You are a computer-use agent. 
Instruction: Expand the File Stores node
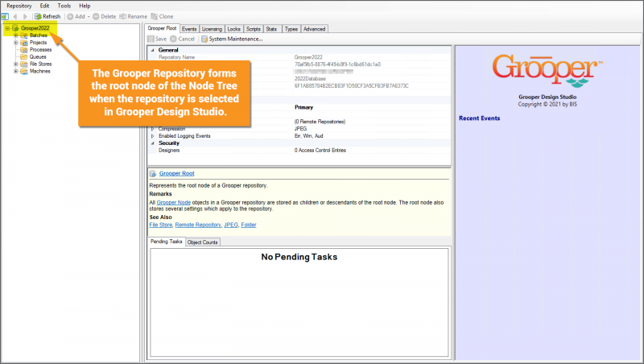[15, 64]
